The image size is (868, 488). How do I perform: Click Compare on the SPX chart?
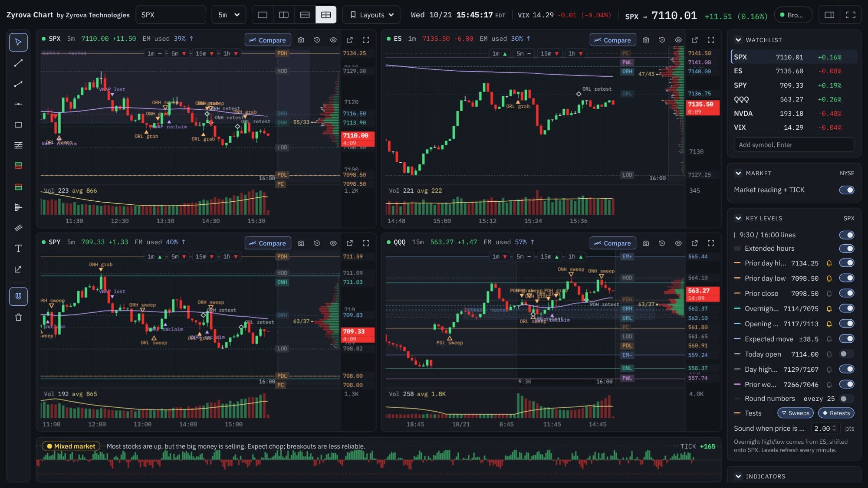click(268, 40)
